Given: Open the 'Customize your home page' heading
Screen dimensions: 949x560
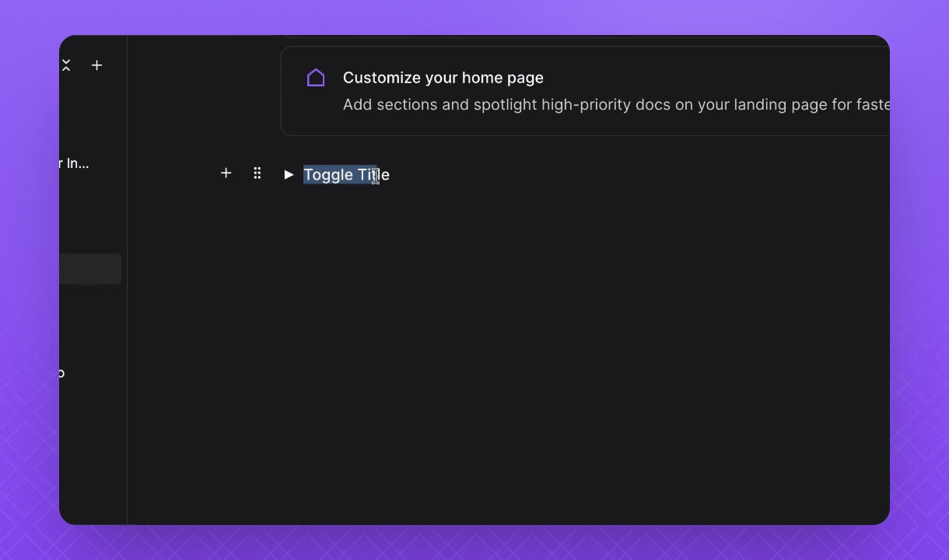Looking at the screenshot, I should pyautogui.click(x=443, y=78).
